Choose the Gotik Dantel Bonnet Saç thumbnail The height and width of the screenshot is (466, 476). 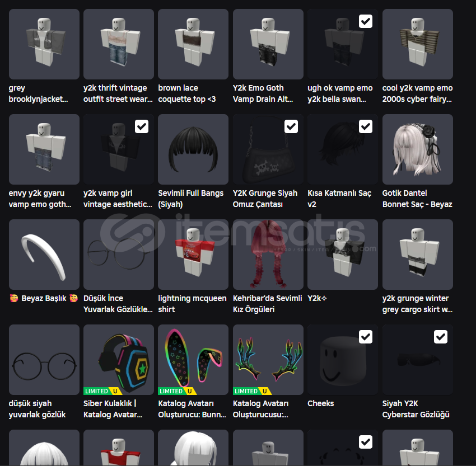pyautogui.click(x=418, y=149)
